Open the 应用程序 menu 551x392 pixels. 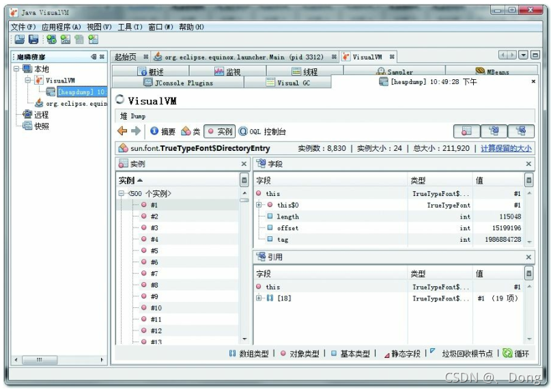coord(61,27)
